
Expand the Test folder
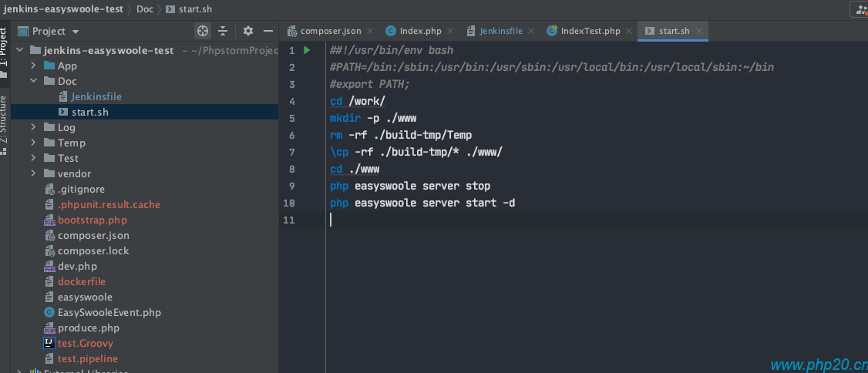click(33, 158)
